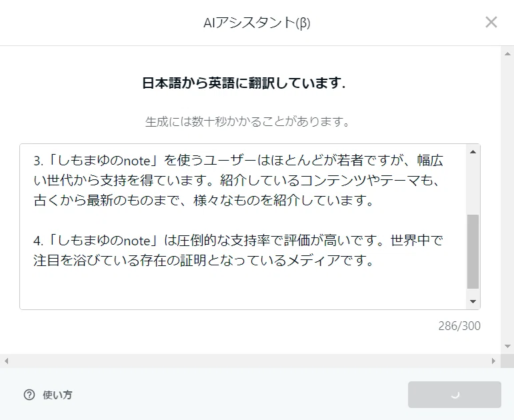Click the dialog vertical scrollbar up arrow
This screenshot has width=514, height=420.
tap(507, 54)
